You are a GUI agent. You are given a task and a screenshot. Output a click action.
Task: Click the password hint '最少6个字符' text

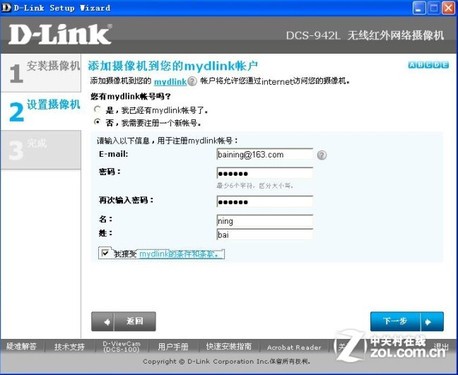pyautogui.click(x=255, y=186)
